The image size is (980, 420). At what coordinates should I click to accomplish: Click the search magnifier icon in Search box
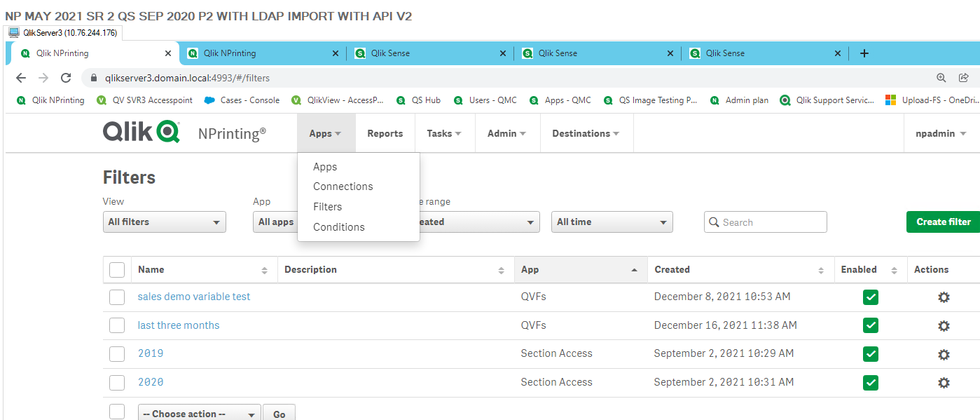click(x=715, y=222)
